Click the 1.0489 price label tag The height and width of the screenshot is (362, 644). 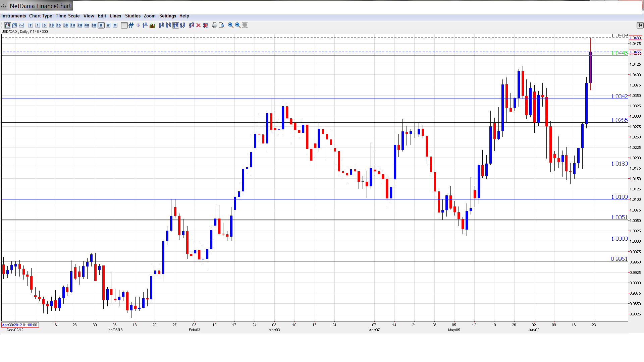(635, 38)
